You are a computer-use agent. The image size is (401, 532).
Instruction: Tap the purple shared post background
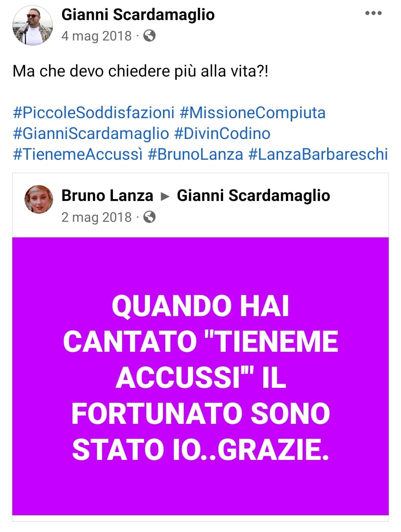(200, 376)
